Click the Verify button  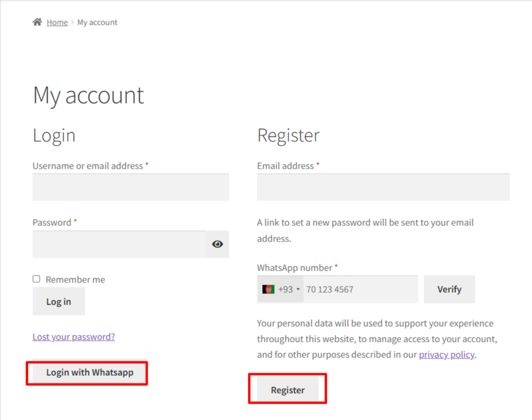[x=449, y=289]
